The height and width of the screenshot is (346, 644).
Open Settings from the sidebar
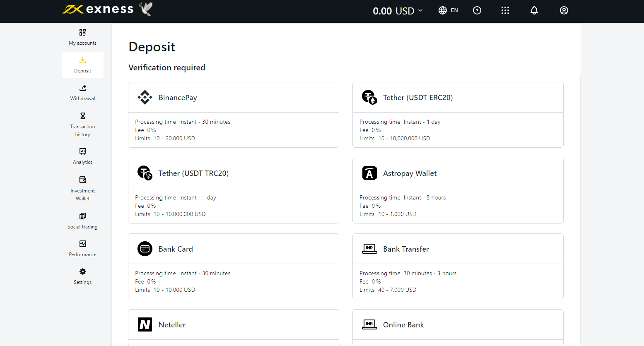[83, 276]
